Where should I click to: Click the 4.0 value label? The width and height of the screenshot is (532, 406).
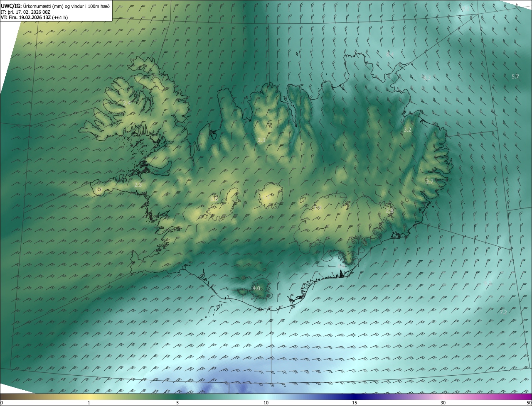[256, 288]
